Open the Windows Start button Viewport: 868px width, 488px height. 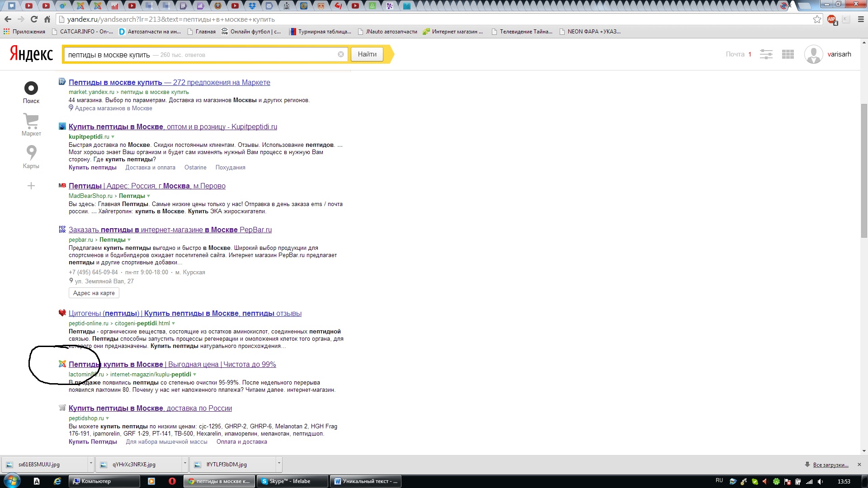(12, 481)
